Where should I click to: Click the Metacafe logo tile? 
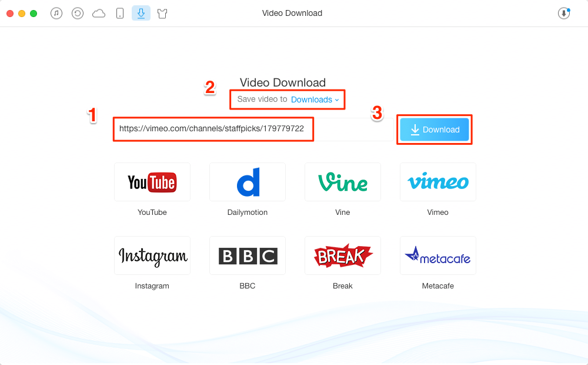click(438, 255)
